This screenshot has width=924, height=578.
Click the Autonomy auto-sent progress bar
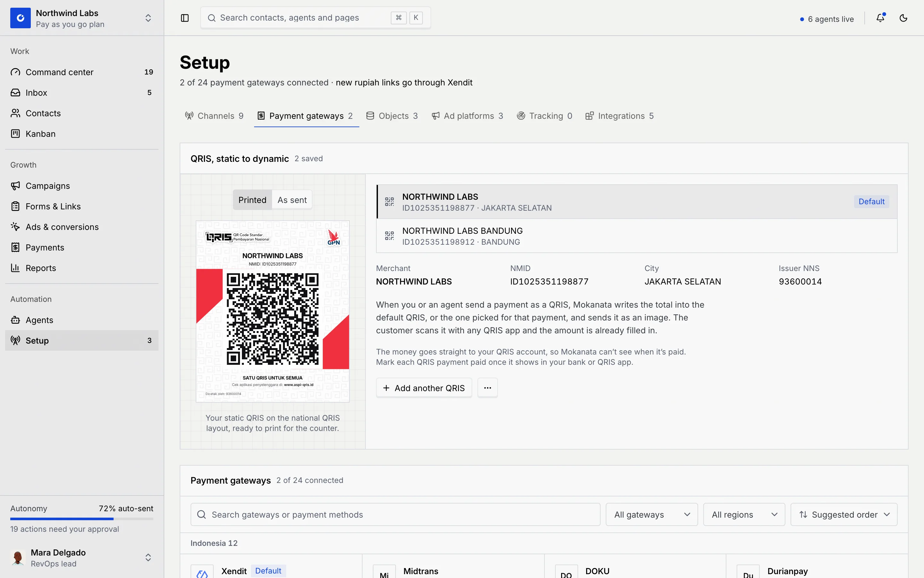[x=82, y=519]
